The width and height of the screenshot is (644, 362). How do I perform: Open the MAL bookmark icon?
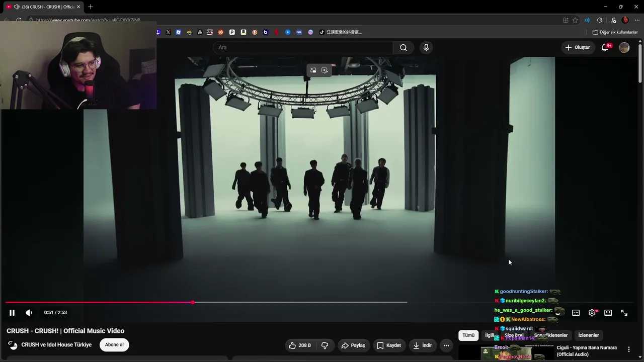299,32
